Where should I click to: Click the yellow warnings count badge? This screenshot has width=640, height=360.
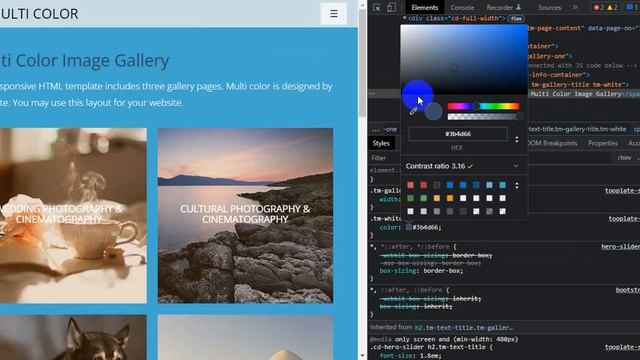[x=612, y=7]
